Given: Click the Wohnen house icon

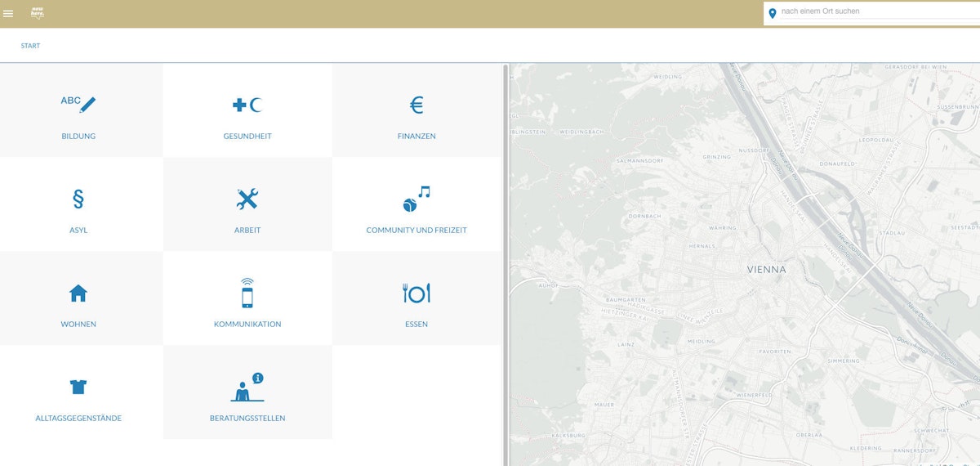Looking at the screenshot, I should [x=78, y=293].
